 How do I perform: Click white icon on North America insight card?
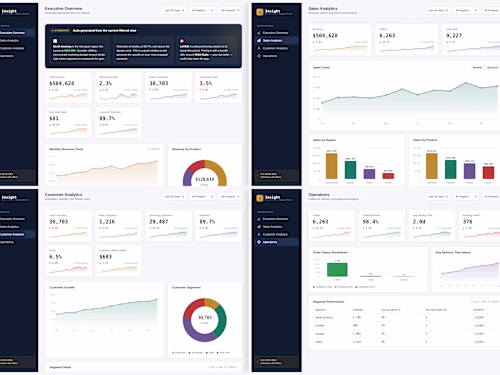(x=55, y=41)
